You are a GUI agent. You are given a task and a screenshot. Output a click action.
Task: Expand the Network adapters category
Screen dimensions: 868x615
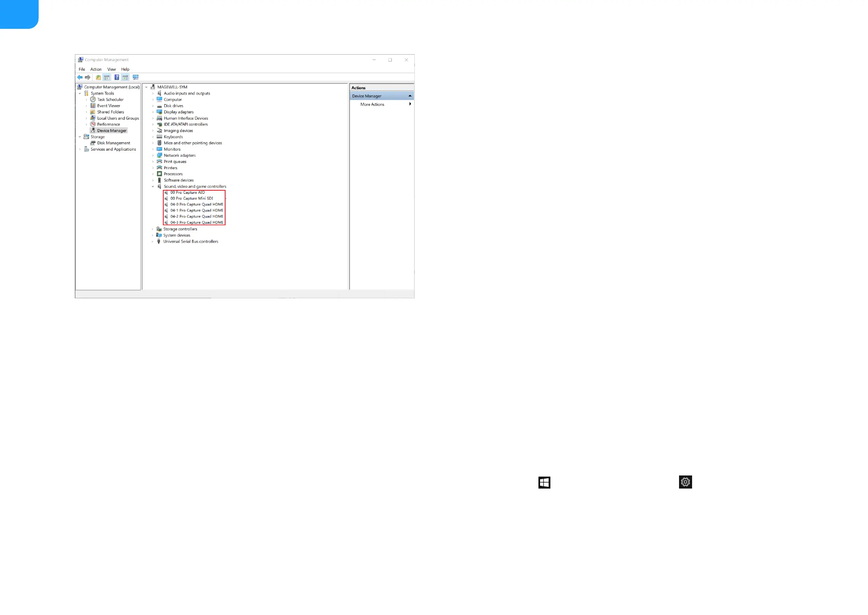[x=153, y=156]
